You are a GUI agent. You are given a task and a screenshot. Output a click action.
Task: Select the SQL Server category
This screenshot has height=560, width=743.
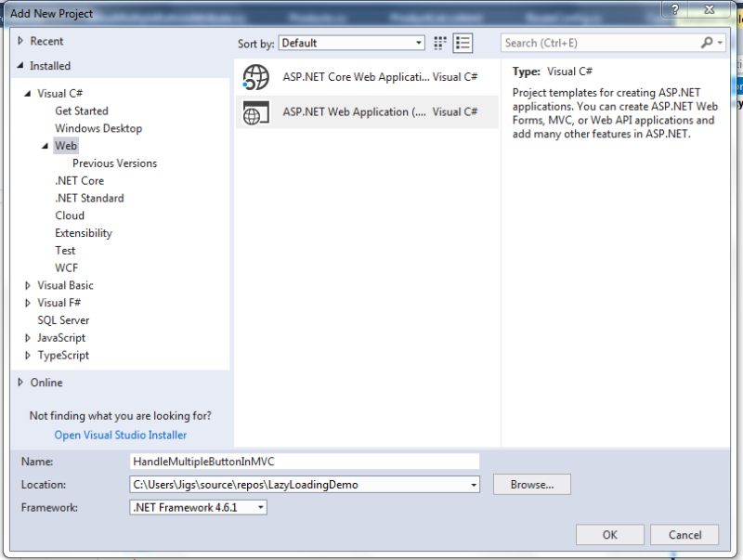(x=63, y=320)
